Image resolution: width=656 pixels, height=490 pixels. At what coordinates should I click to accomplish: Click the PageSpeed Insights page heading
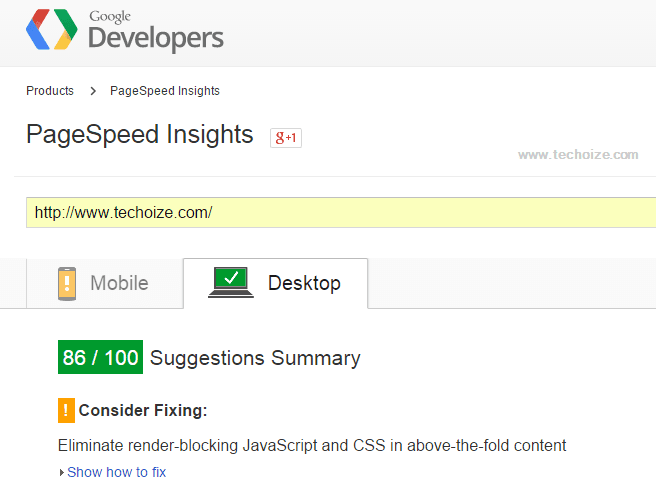[x=140, y=135]
